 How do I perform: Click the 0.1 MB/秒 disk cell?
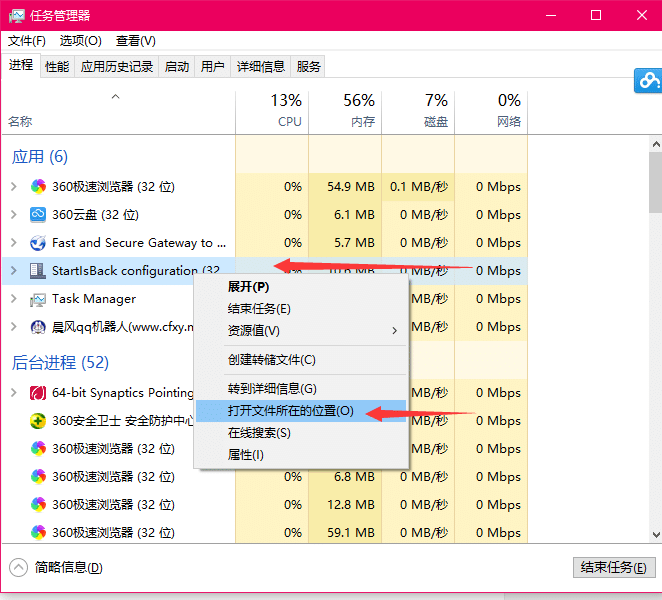(418, 187)
